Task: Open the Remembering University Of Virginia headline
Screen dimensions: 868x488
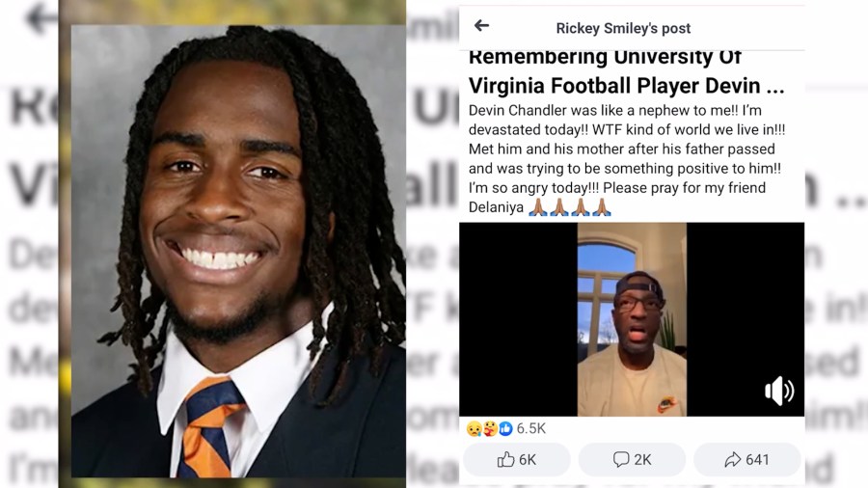Action: coord(626,72)
